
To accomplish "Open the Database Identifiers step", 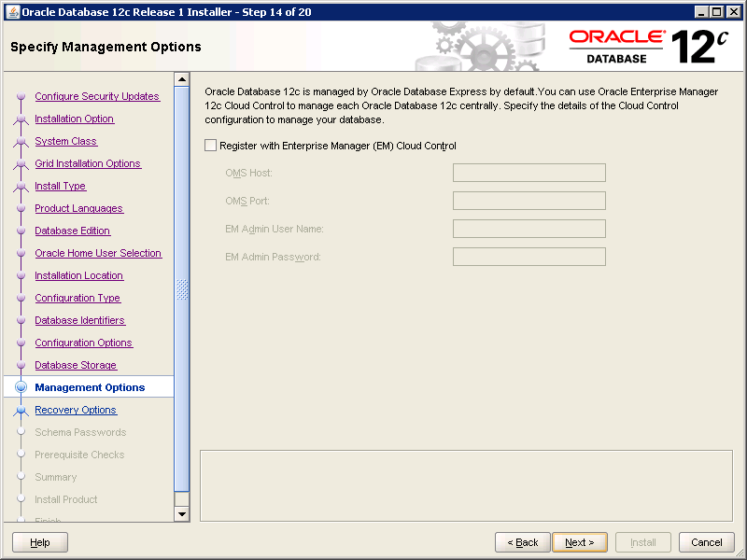I will click(x=80, y=320).
